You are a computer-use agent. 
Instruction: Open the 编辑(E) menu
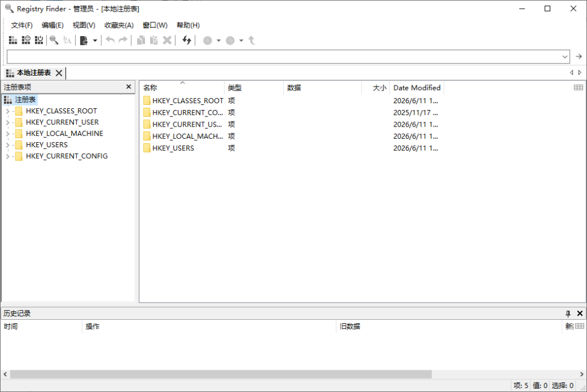(x=52, y=25)
